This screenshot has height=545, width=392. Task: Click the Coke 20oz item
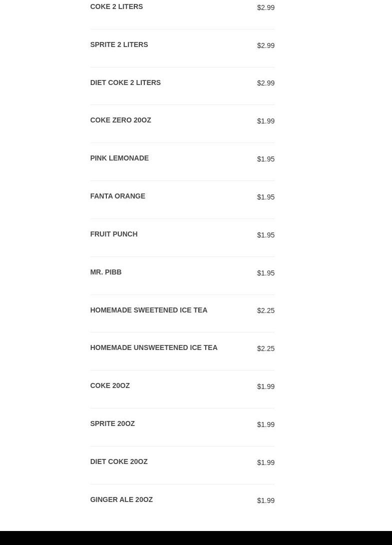[110, 386]
